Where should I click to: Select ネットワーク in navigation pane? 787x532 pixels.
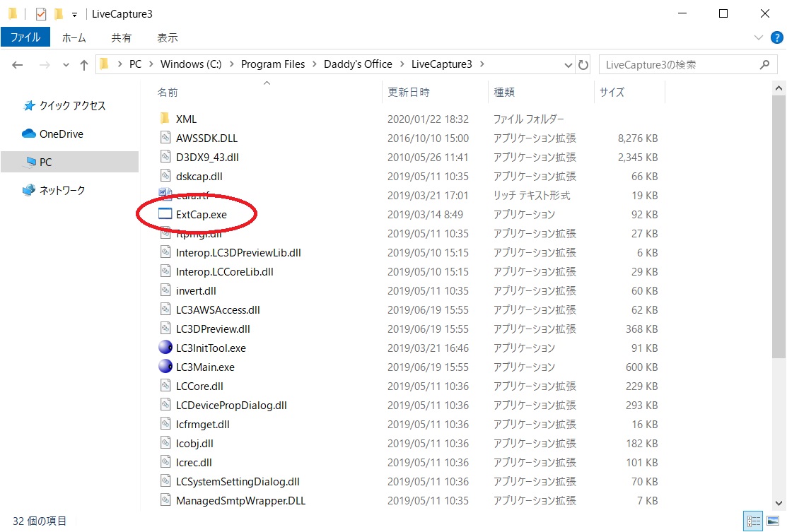pos(62,190)
